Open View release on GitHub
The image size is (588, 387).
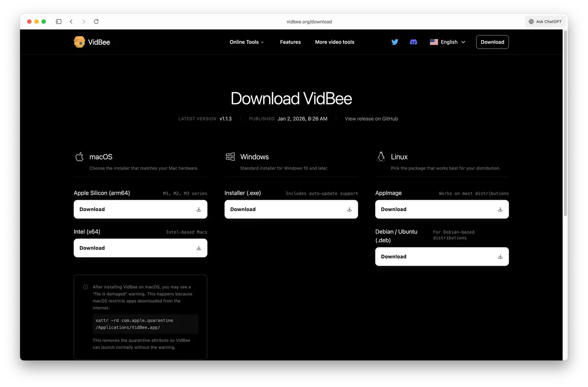pos(371,119)
